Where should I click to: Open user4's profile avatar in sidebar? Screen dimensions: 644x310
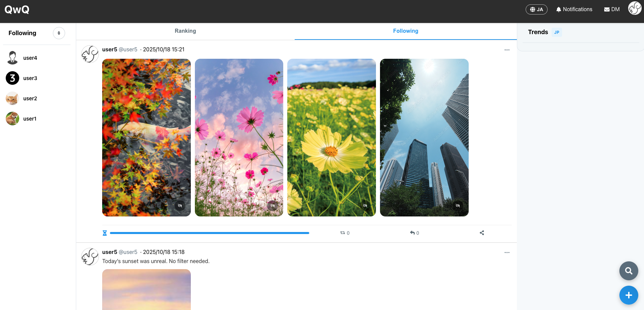pos(12,58)
